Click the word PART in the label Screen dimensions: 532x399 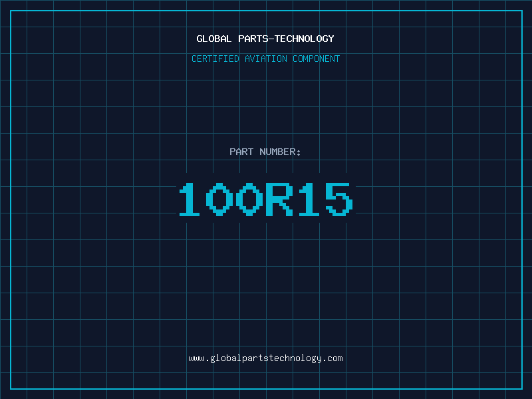241,152
